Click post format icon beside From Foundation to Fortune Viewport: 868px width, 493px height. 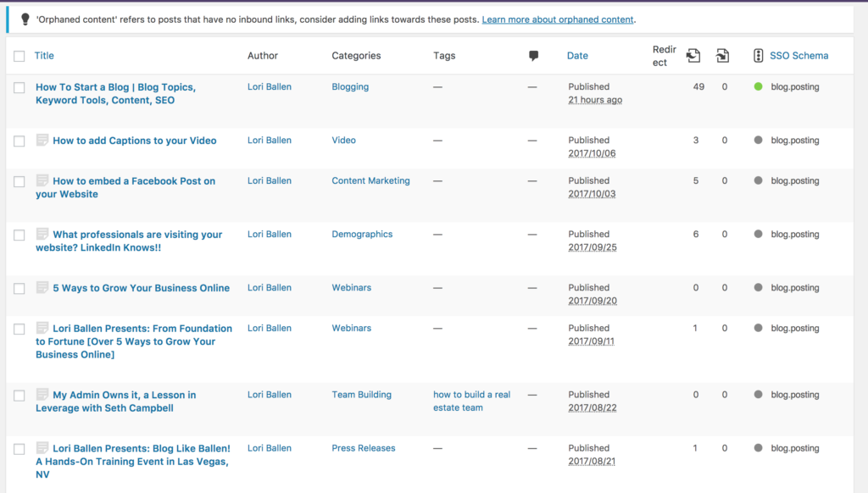coord(42,327)
